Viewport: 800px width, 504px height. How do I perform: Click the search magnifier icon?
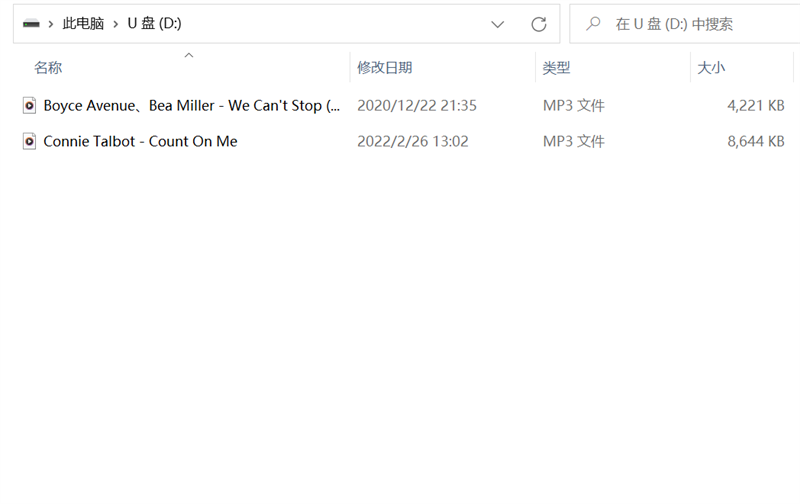pos(594,24)
